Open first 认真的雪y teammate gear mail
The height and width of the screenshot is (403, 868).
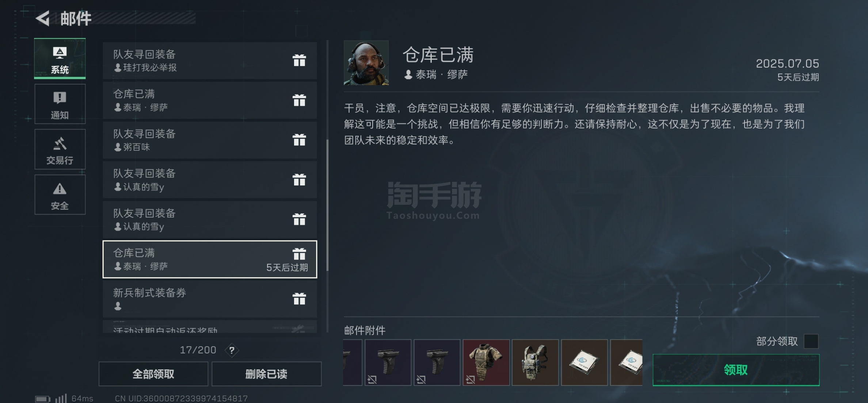click(210, 180)
